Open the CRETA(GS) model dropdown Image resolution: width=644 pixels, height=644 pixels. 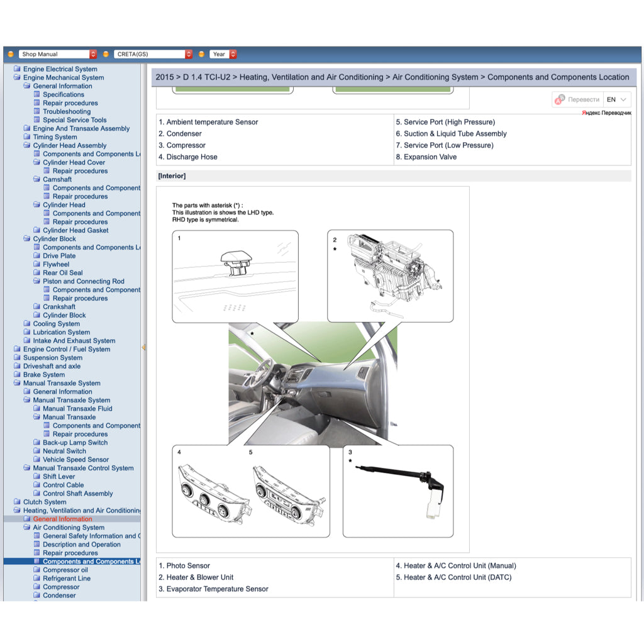(x=153, y=54)
